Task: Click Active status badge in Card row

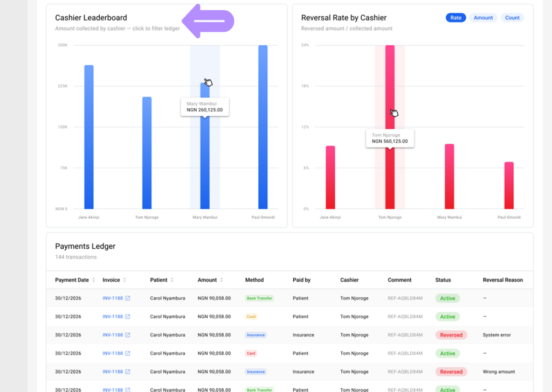Action: (x=447, y=353)
